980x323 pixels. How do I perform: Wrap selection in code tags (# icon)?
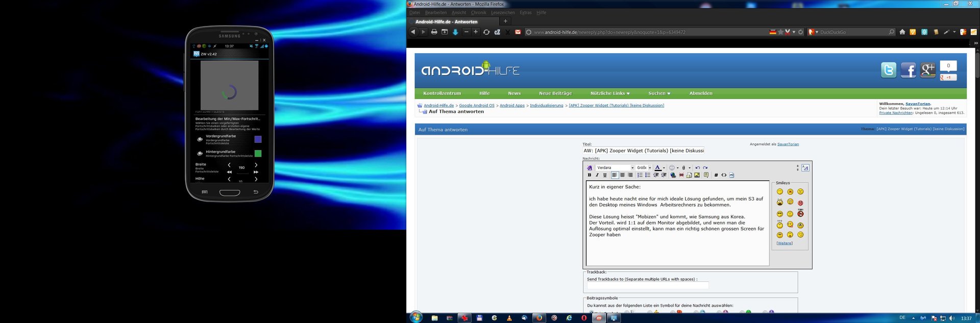pos(716,175)
